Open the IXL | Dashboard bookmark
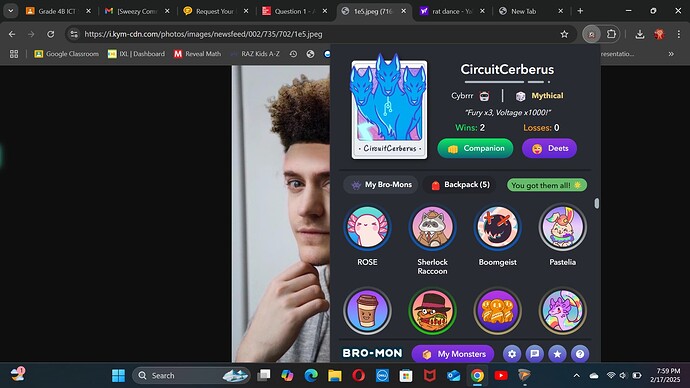Screen dimensions: 690x388 coord(136,54)
